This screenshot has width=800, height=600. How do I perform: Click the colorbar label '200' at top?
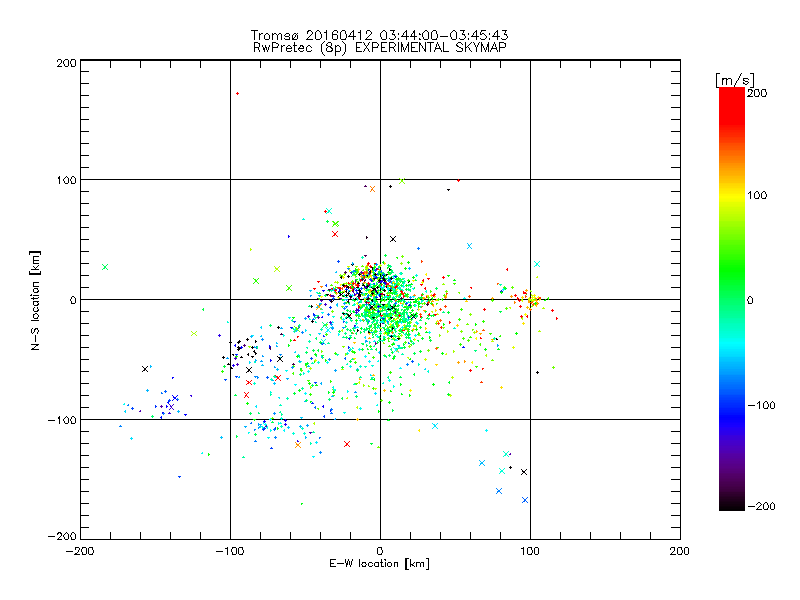(757, 93)
